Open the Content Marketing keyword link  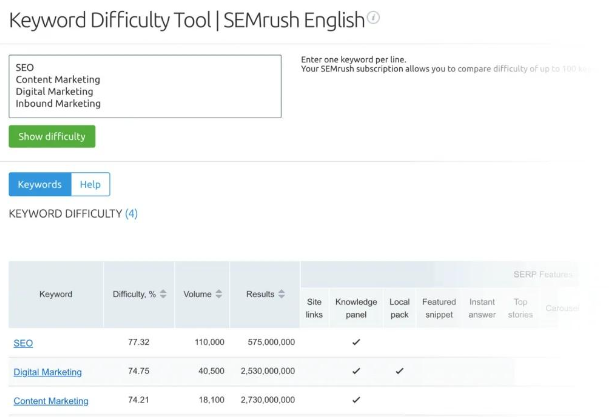51,401
